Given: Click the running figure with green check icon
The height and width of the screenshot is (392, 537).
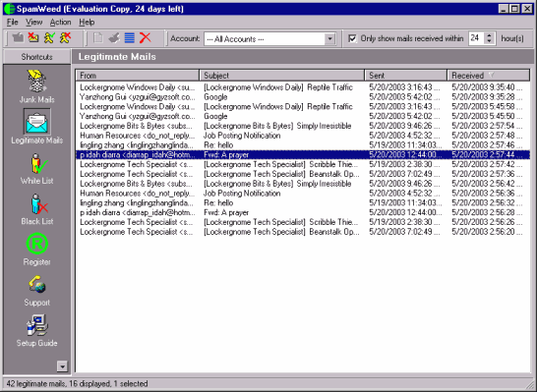Looking at the screenshot, I should pyautogui.click(x=49, y=37).
